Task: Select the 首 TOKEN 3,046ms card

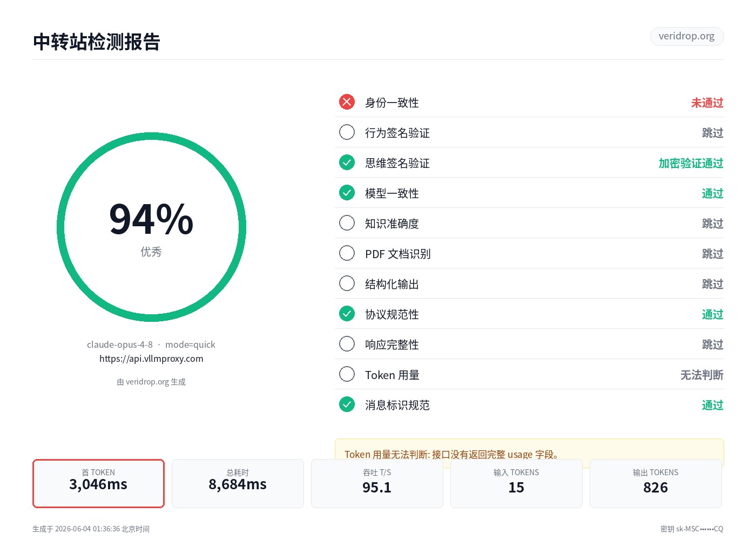Action: coord(98,483)
